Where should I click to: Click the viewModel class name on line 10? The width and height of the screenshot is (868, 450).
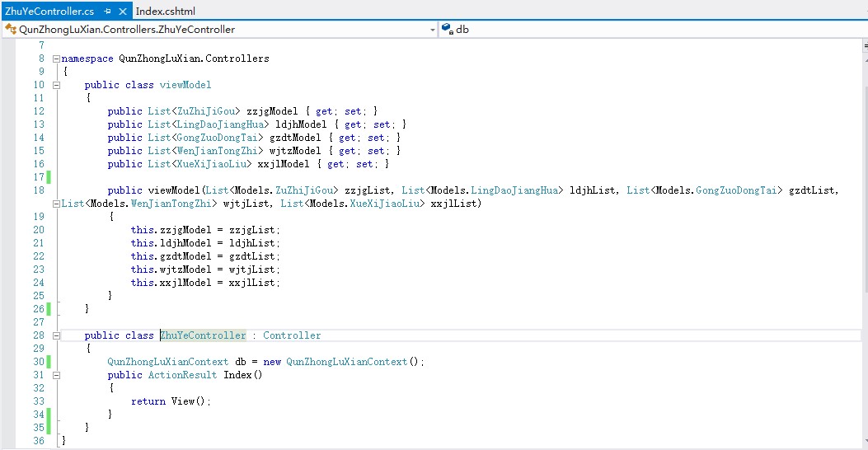[x=185, y=85]
